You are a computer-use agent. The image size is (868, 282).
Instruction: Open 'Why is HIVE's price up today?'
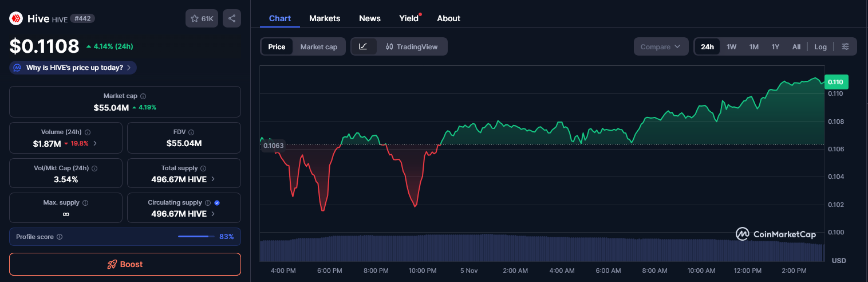point(73,68)
